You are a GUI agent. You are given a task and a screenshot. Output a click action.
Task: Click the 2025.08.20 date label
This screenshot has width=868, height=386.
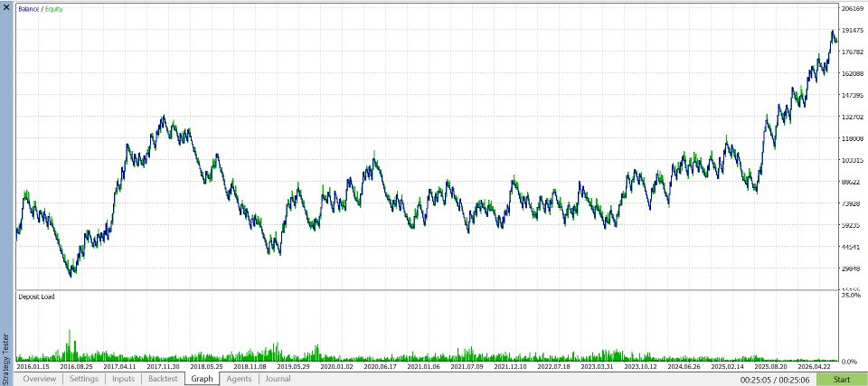tap(771, 367)
